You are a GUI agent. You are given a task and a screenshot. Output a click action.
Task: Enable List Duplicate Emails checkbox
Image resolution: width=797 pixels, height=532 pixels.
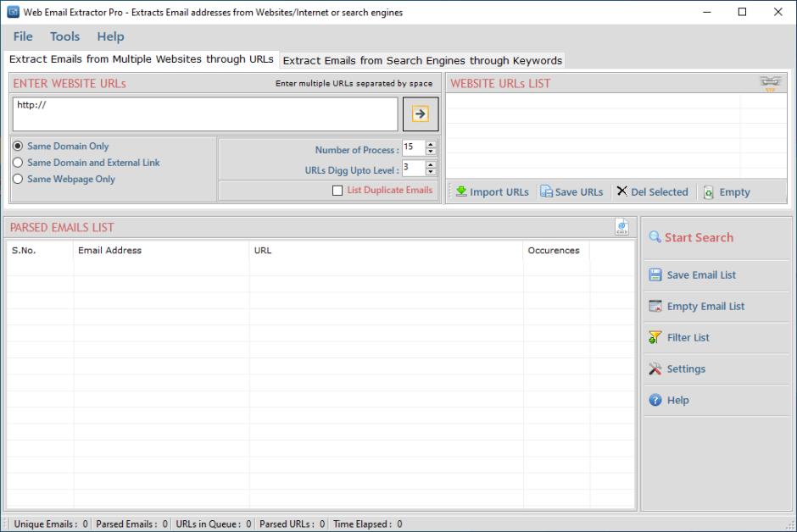337,191
